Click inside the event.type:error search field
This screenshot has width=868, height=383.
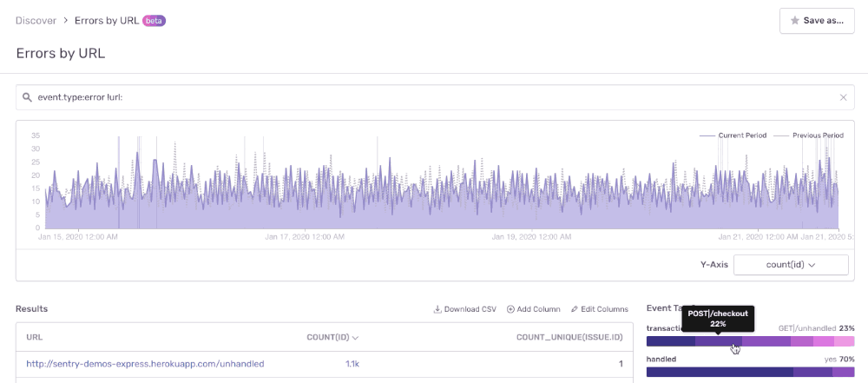434,98
